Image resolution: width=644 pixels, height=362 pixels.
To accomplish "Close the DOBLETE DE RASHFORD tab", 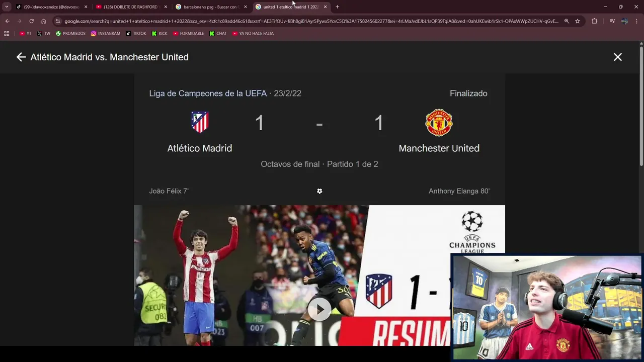I will [166, 7].
